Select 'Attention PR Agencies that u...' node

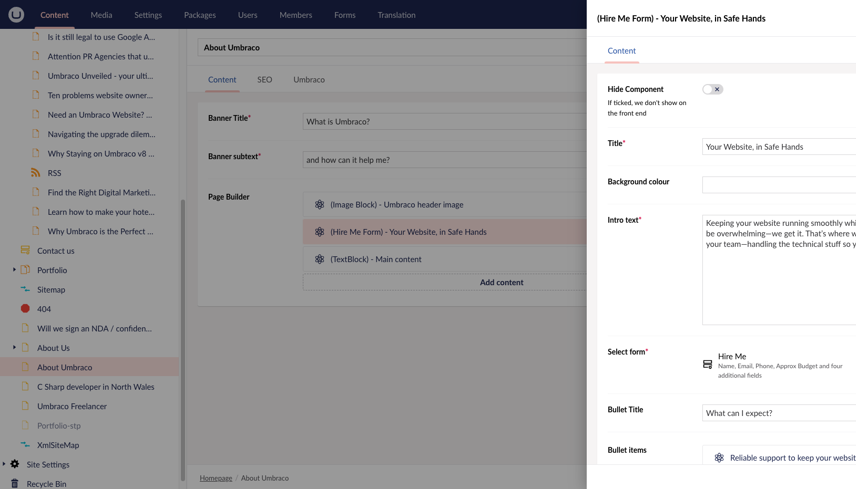point(100,56)
